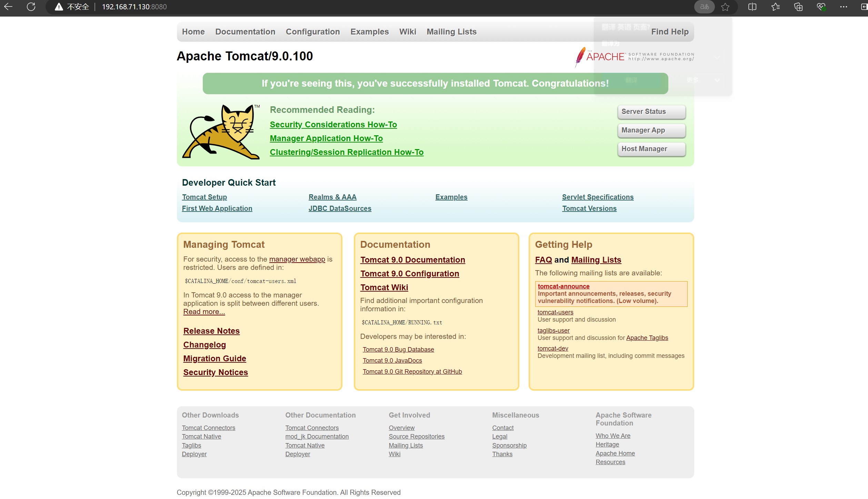The height and width of the screenshot is (499, 868).
Task: Click the address bar URL 192.168.71.130:8080
Action: click(x=134, y=7)
